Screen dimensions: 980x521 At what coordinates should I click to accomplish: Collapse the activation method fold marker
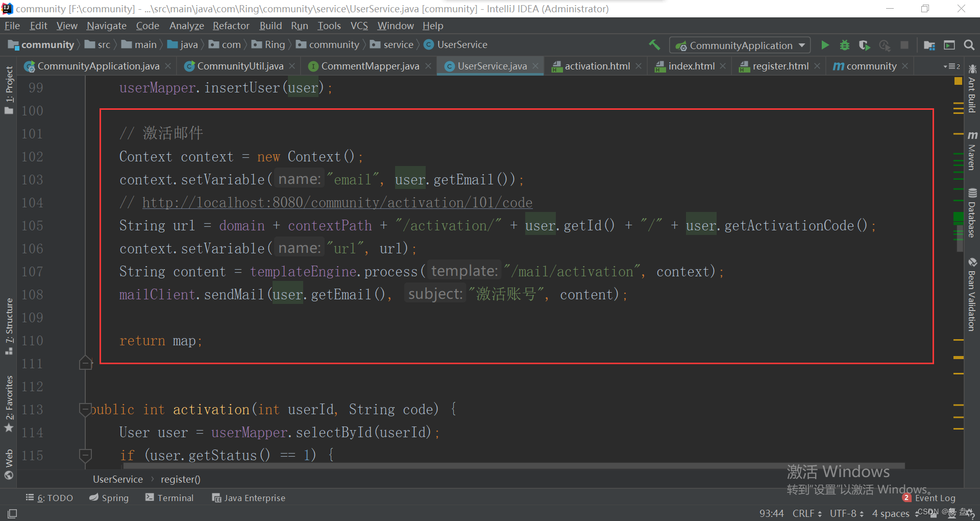85,409
